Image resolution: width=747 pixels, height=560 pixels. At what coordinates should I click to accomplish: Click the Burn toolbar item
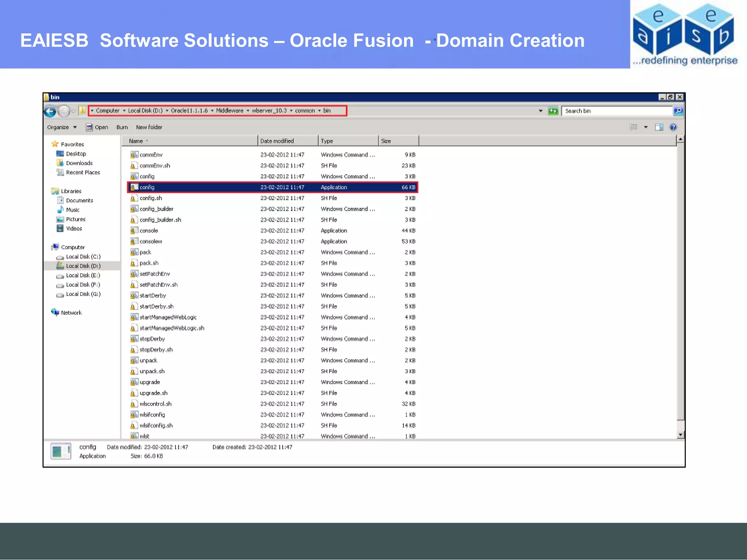click(122, 127)
